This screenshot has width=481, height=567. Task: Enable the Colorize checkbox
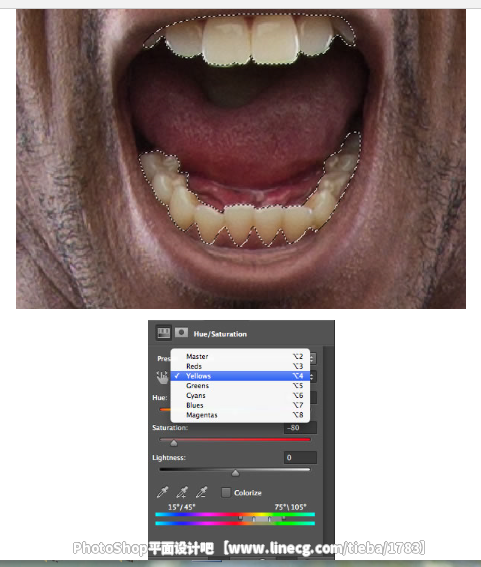pyautogui.click(x=226, y=492)
